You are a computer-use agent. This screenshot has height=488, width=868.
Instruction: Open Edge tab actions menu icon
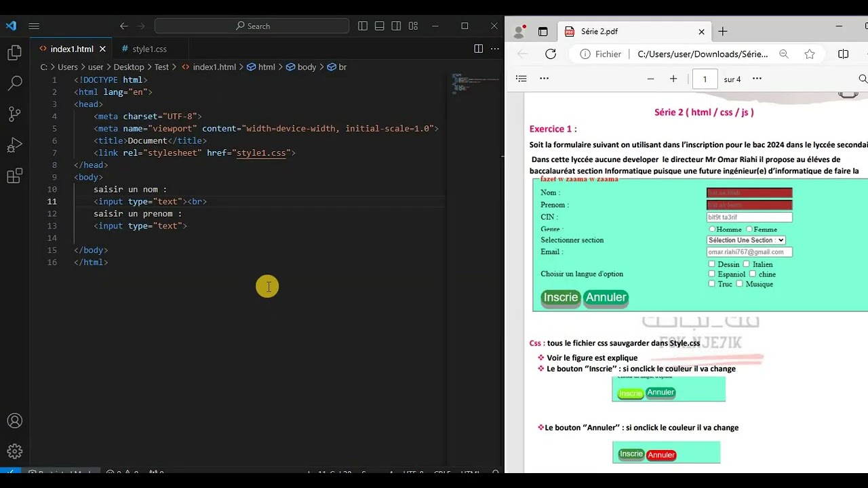pos(542,31)
